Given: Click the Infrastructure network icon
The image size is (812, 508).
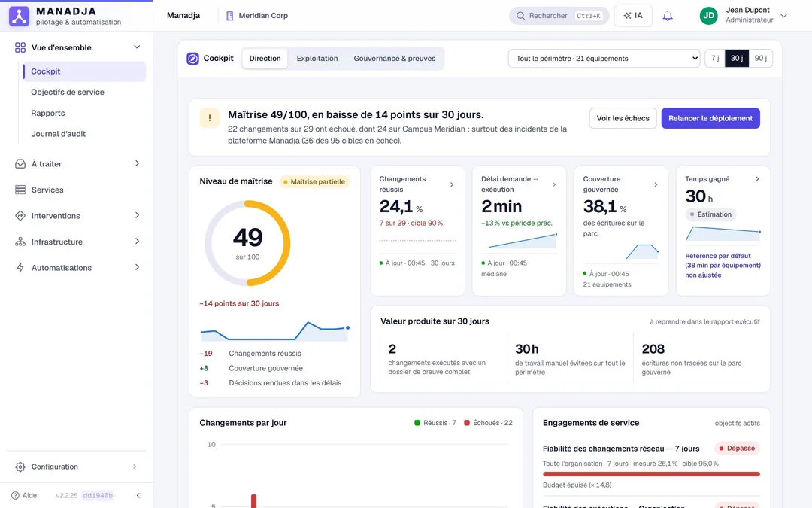Looking at the screenshot, I should pyautogui.click(x=20, y=242).
